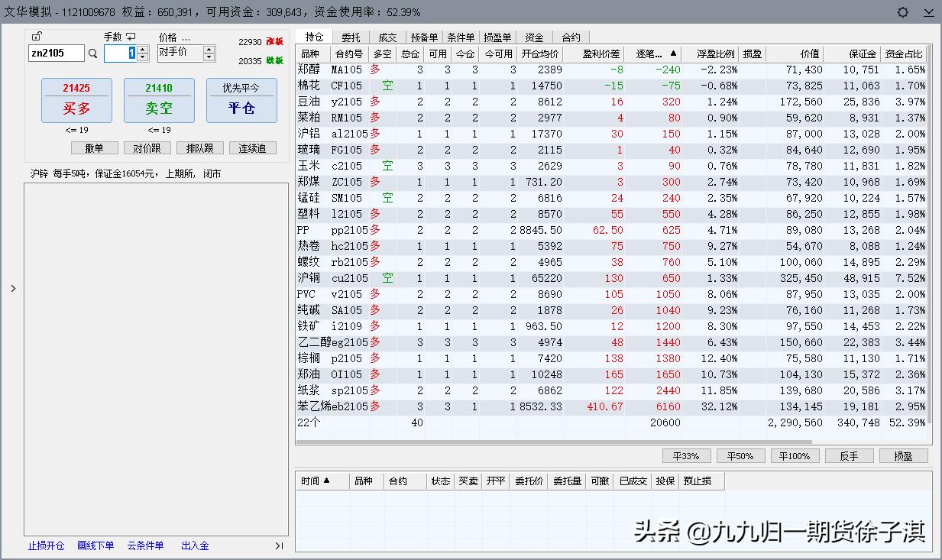Screen dimensions: 942x560
Task: Switch to the 成交 trades tab
Action: [387, 37]
